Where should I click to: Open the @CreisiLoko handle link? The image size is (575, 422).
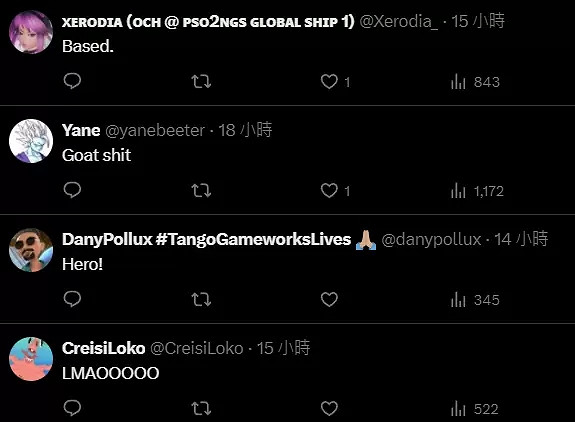click(x=197, y=348)
